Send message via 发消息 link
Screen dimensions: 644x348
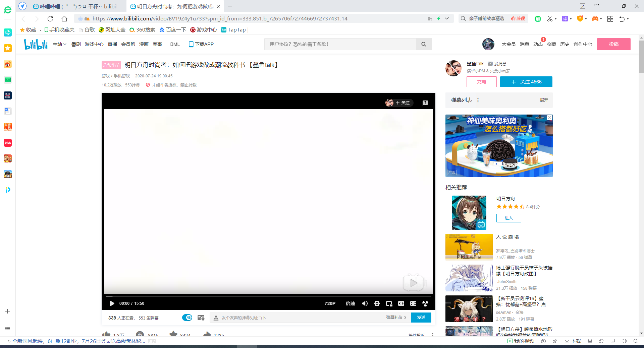[497, 64]
